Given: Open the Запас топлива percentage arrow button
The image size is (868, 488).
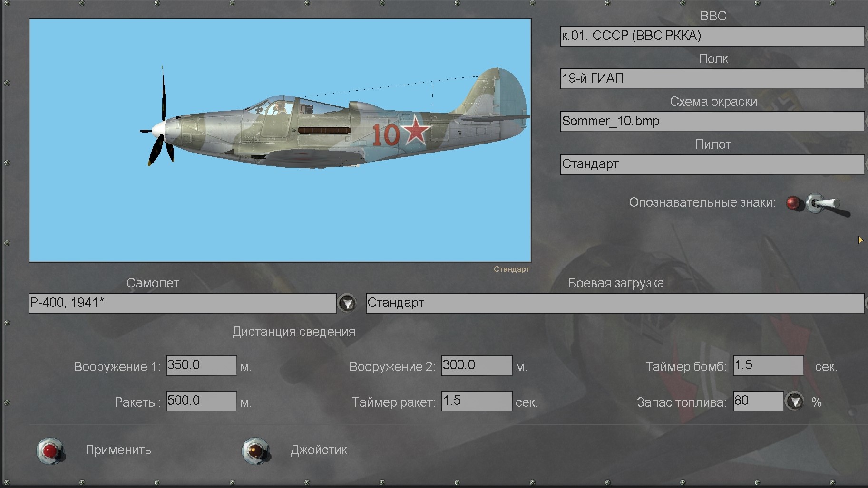Looking at the screenshot, I should click(x=794, y=402).
